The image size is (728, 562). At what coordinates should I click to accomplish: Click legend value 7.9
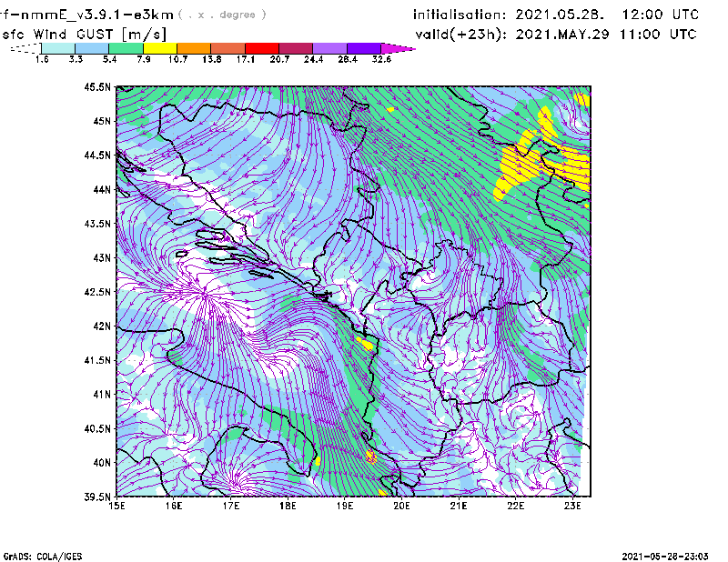tap(144, 59)
